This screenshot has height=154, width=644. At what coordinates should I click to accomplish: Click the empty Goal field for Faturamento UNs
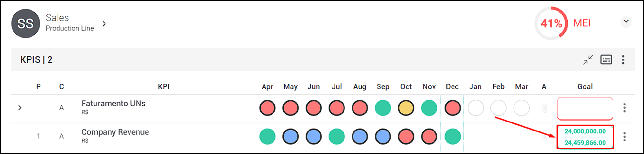[x=585, y=109]
